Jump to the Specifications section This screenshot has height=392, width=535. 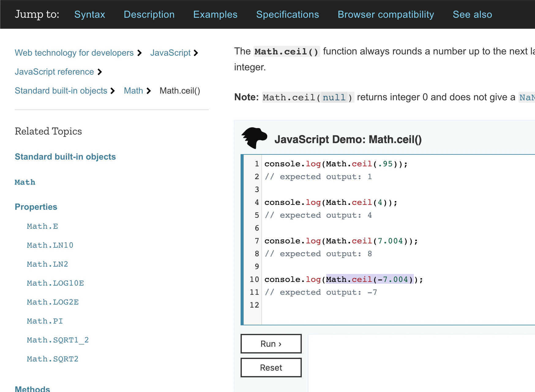point(287,14)
